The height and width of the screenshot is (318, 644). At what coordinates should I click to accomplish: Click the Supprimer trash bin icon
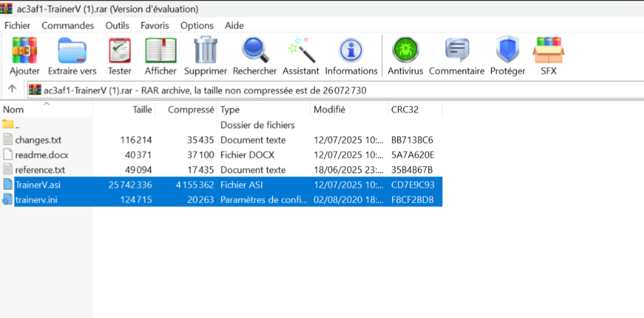(205, 51)
